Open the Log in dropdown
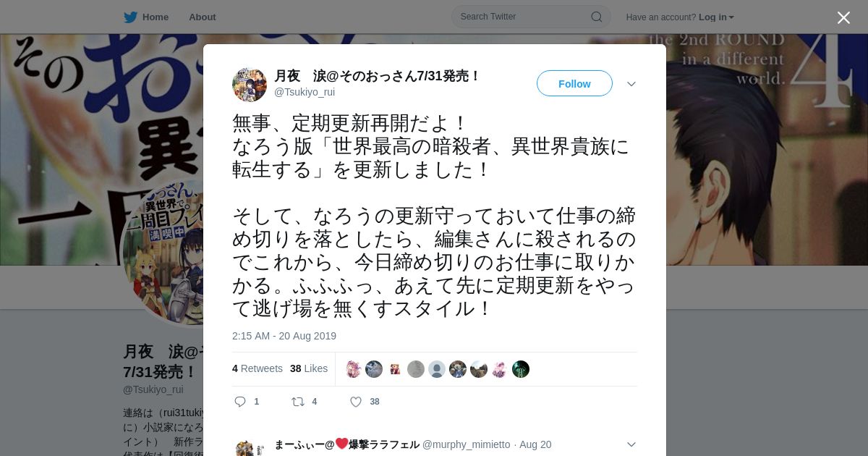Image resolution: width=868 pixels, height=456 pixels. [x=716, y=17]
